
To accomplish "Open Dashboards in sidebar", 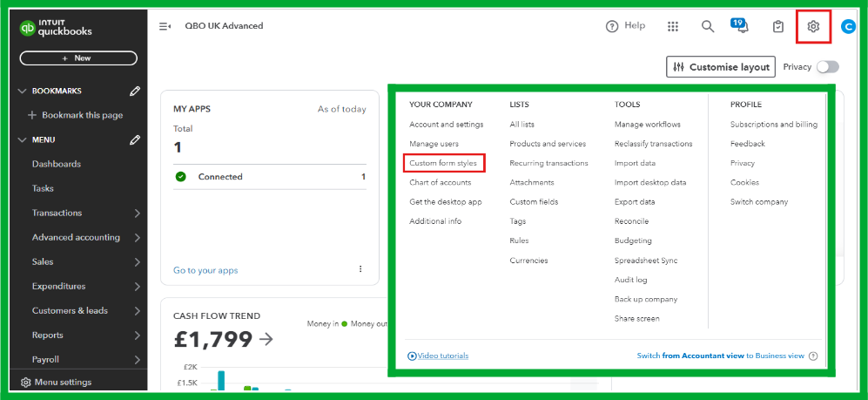I will click(57, 164).
